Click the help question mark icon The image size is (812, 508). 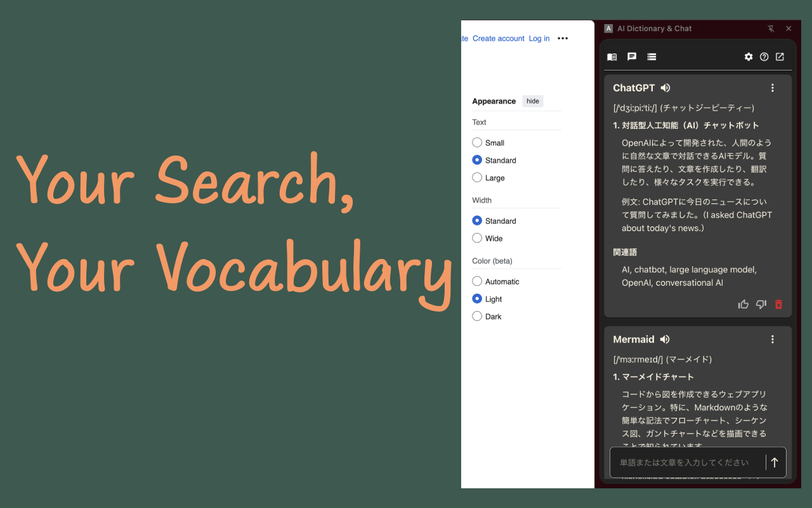pyautogui.click(x=764, y=57)
